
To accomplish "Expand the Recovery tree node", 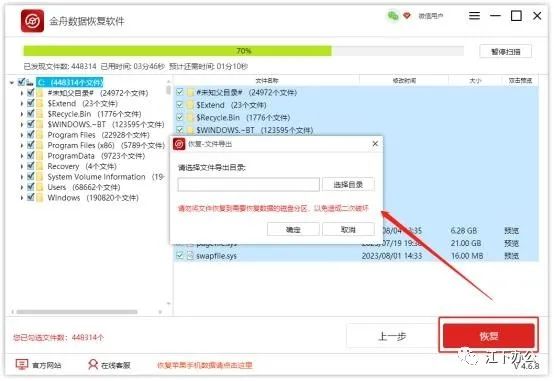I will [22, 166].
